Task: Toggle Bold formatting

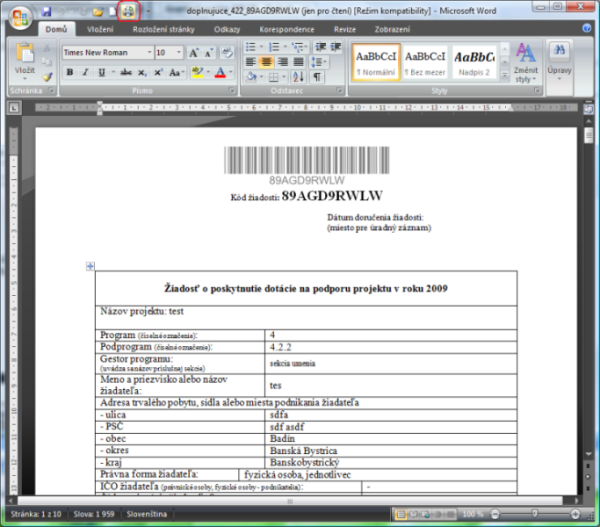Action: 71,73
